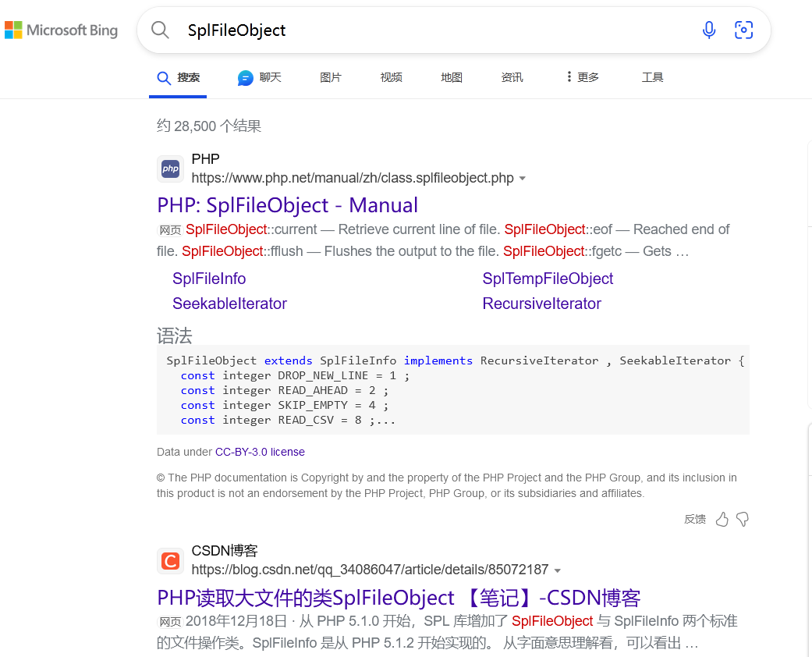Viewport: 812px width, 657px height.
Task: Click the 约 28,500 个结果 count text
Action: point(209,126)
